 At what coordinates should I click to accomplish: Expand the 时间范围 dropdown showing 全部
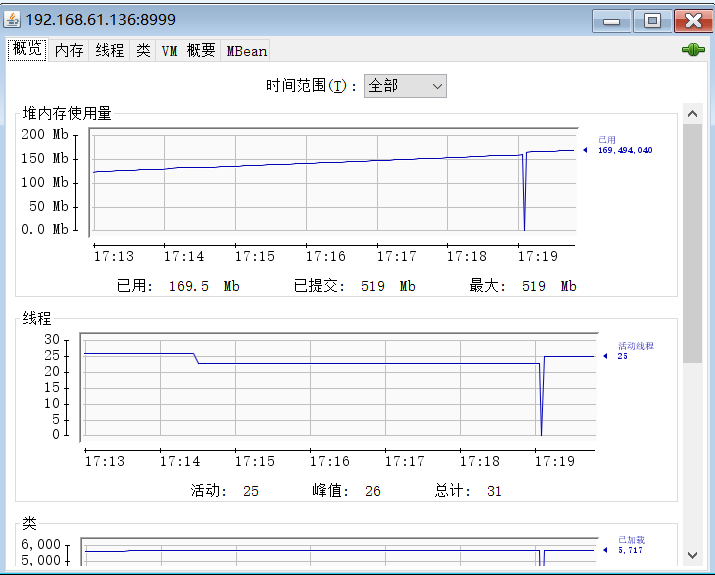point(405,86)
